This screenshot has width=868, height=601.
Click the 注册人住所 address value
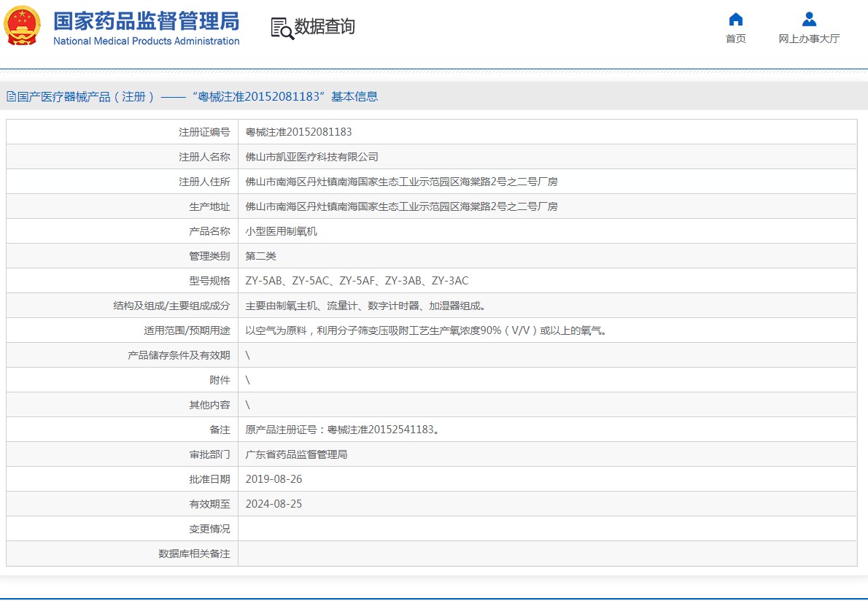[401, 182]
